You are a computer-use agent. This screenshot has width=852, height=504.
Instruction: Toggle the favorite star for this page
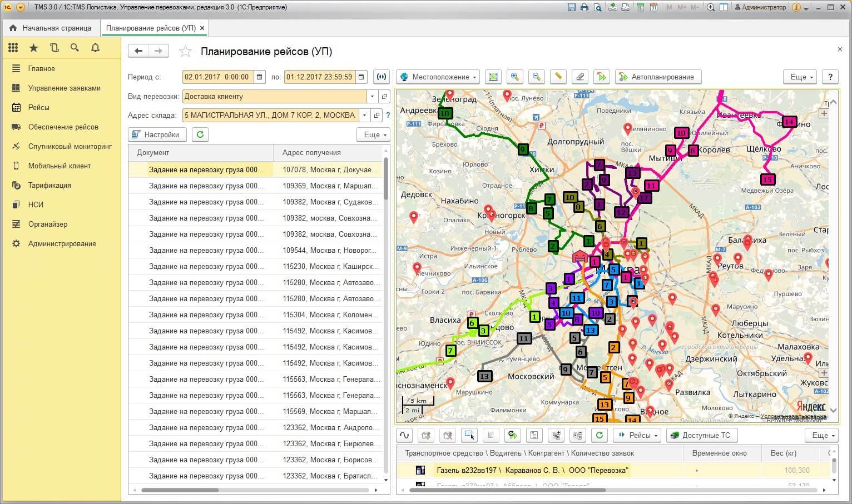click(185, 52)
